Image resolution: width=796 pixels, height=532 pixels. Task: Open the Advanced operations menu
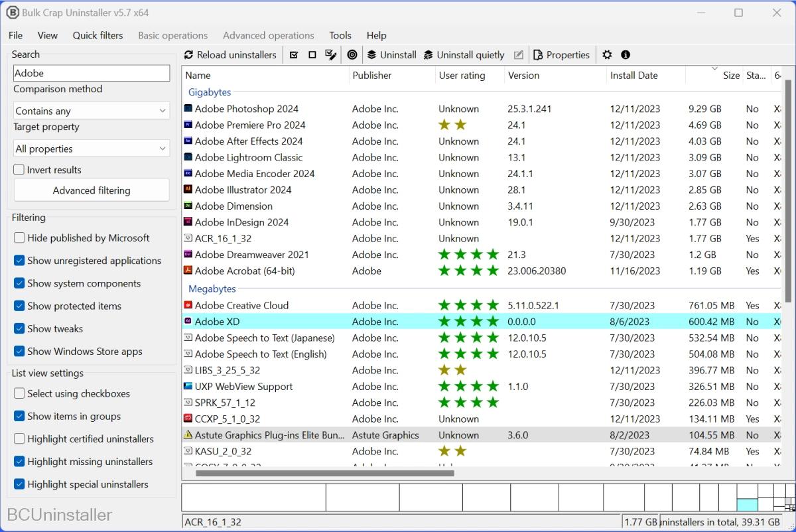[269, 35]
